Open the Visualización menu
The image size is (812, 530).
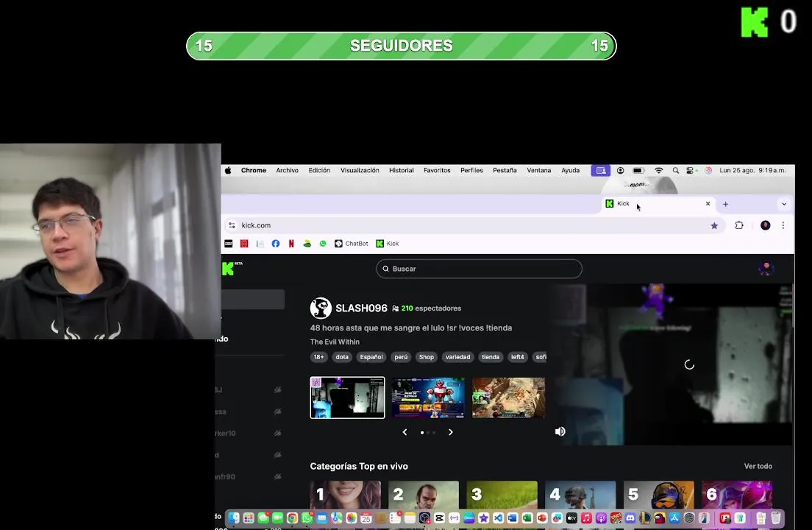click(x=360, y=171)
